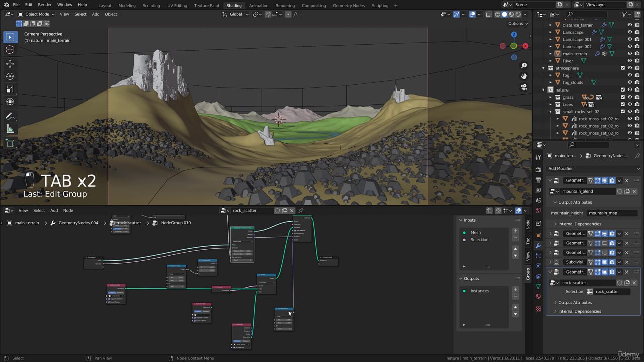Click the mountain_map attribute input field
The width and height of the screenshot is (644, 362).
pos(612,213)
